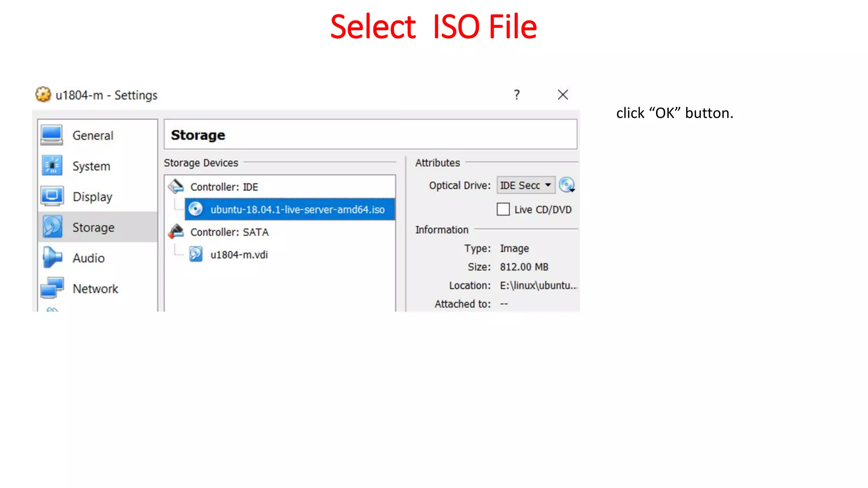Screen dimensions: 868x488
Task: Close the u1804-m Settings dialog
Action: point(563,94)
